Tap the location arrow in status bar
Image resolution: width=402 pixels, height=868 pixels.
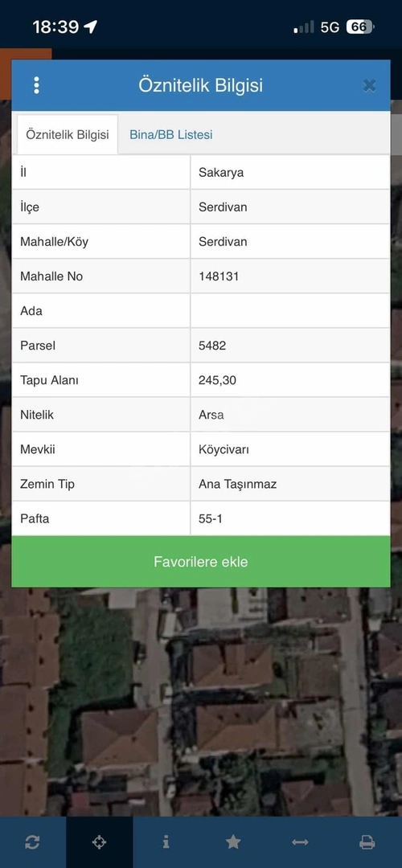90,27
